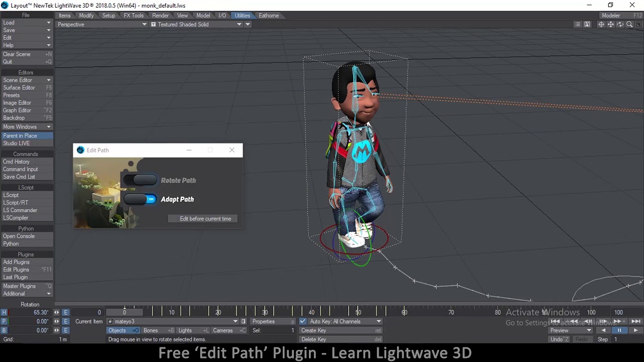Click the save view preset icon
644x362 pixels.
coord(587,25)
